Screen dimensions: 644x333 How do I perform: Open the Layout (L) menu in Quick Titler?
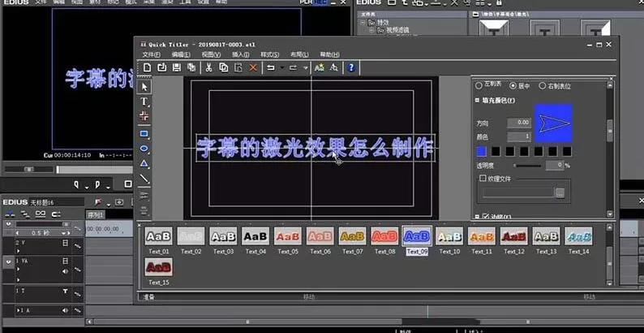299,54
